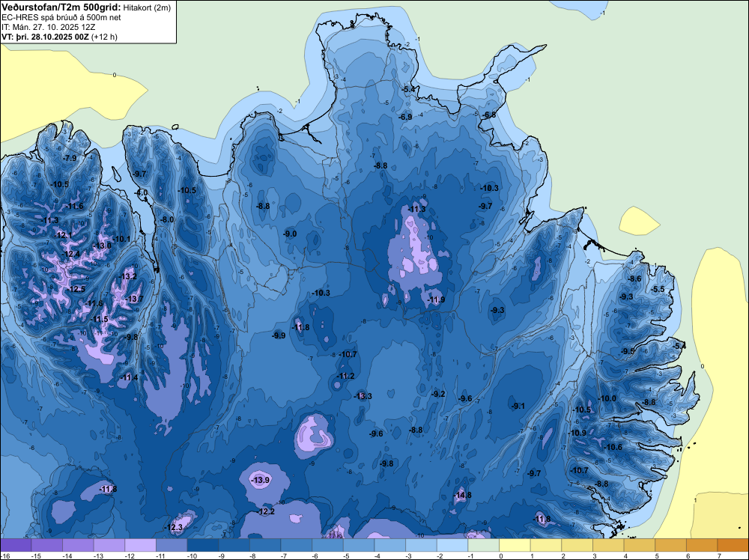Click the -11.9 temperature value

[436, 299]
